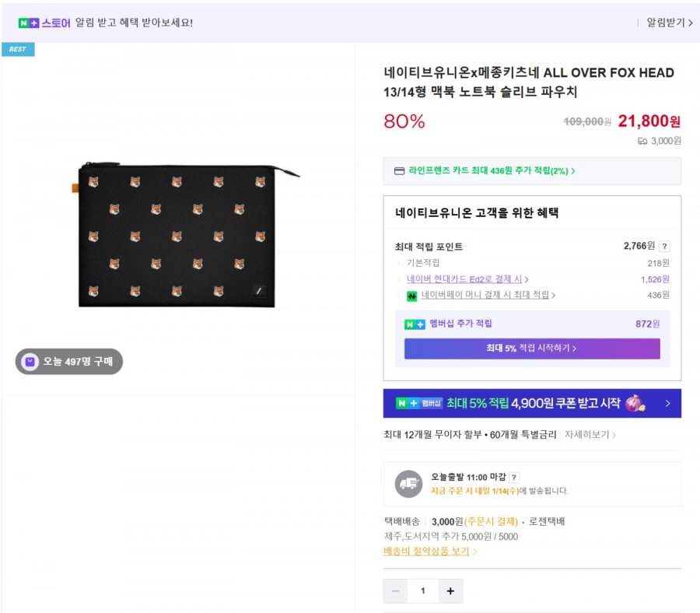Click the Naver Pay green N icon

[x=412, y=296]
